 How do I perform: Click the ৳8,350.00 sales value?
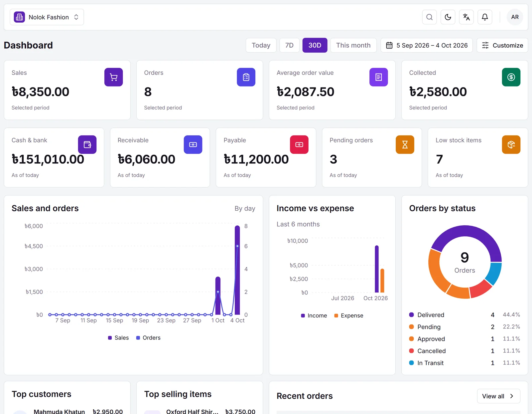pos(40,92)
